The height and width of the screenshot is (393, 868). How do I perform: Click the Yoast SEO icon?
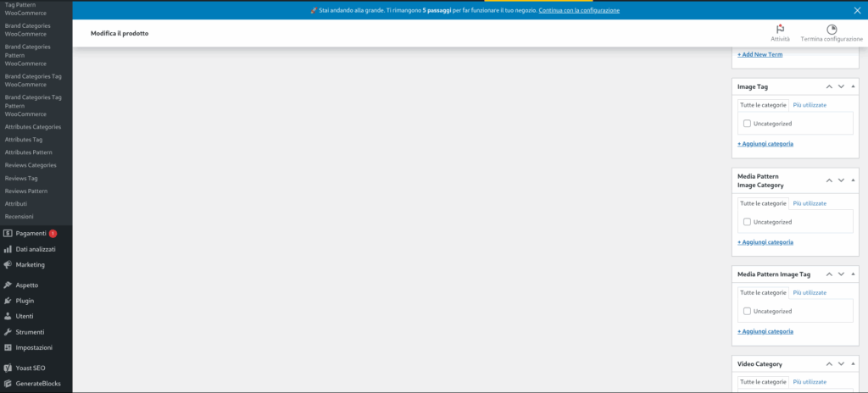[x=8, y=368]
